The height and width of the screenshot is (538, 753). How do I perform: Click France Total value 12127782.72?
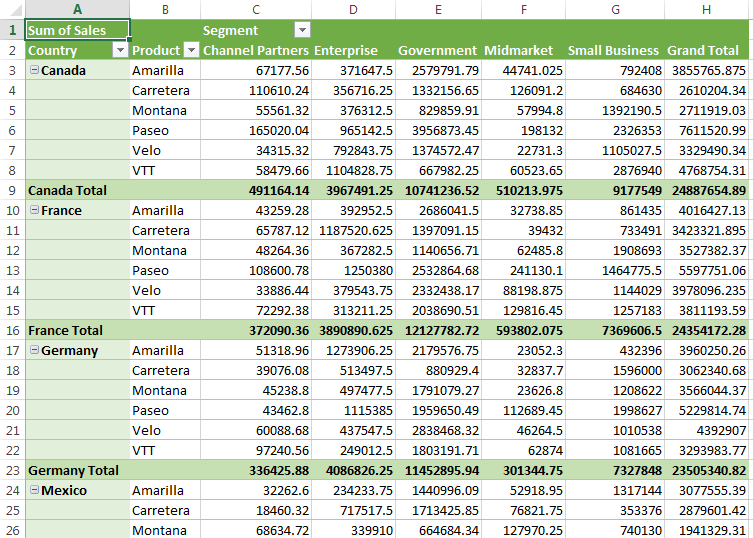point(438,330)
